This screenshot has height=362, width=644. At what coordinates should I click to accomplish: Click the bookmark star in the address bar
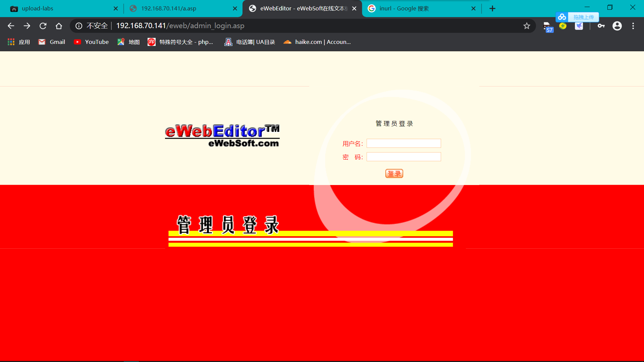(527, 26)
